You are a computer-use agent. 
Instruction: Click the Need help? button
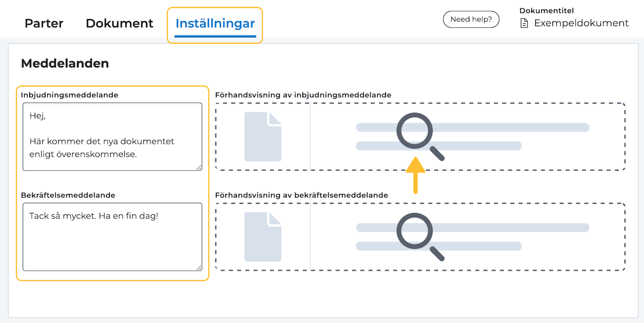click(471, 19)
